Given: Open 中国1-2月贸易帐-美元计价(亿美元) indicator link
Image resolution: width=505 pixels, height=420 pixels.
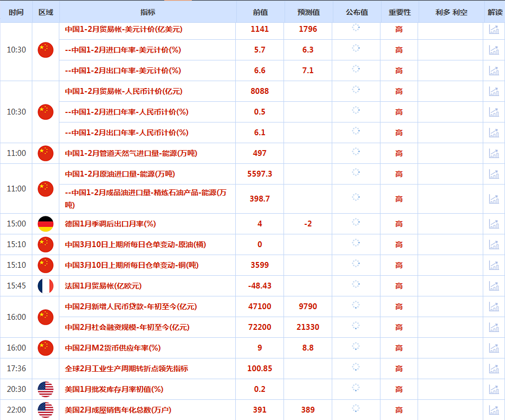Looking at the screenshot, I should [x=123, y=29].
